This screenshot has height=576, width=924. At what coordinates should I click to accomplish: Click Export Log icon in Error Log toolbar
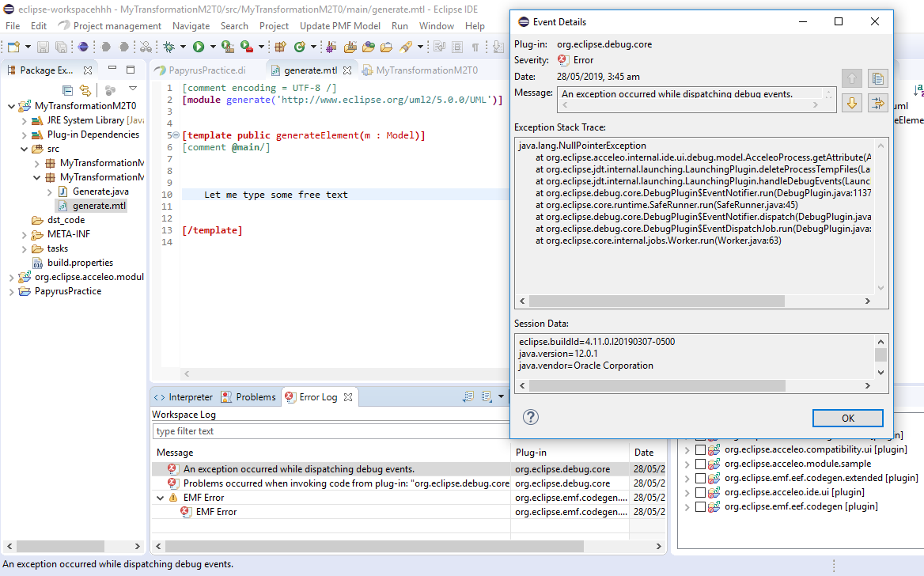click(468, 396)
